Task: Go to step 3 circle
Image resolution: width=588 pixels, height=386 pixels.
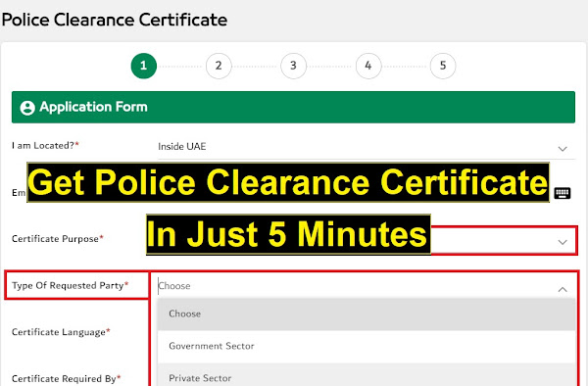Action: coord(293,66)
